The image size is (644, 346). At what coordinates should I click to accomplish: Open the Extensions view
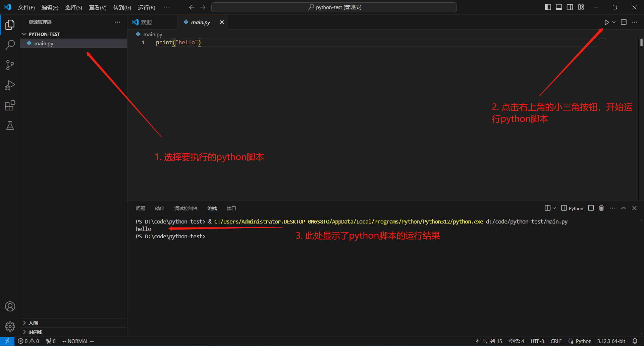pos(10,106)
